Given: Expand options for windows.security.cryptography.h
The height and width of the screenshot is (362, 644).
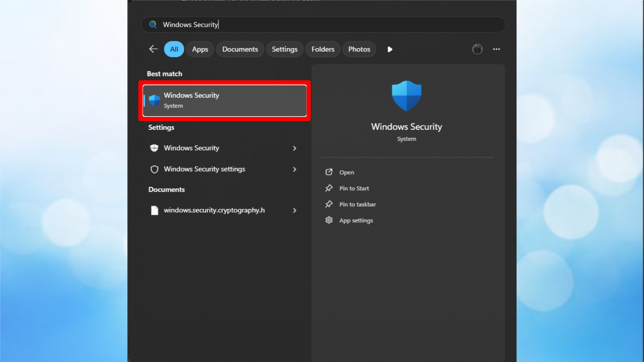Looking at the screenshot, I should click(294, 210).
